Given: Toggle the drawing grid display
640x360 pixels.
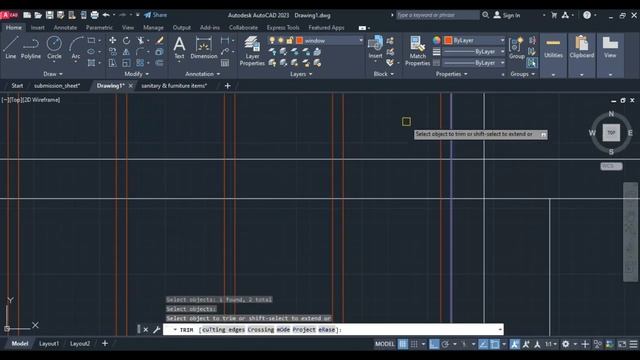Looking at the screenshot, I should 403,344.
